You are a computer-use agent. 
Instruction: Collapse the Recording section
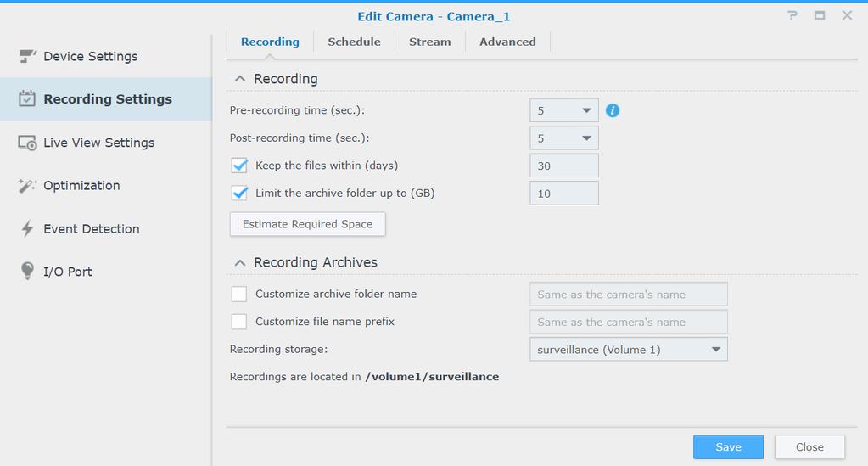(239, 79)
